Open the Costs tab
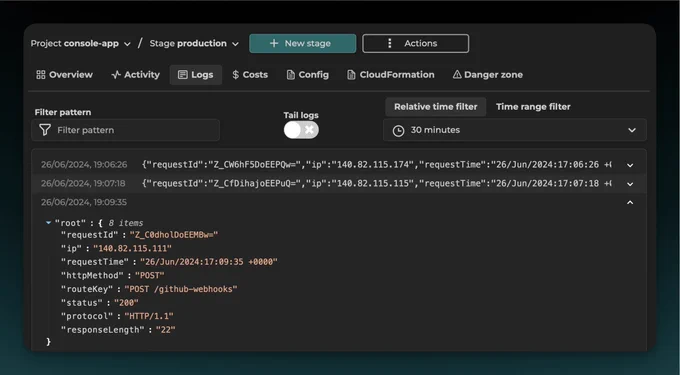Image resolution: width=680 pixels, height=375 pixels. pyautogui.click(x=250, y=75)
